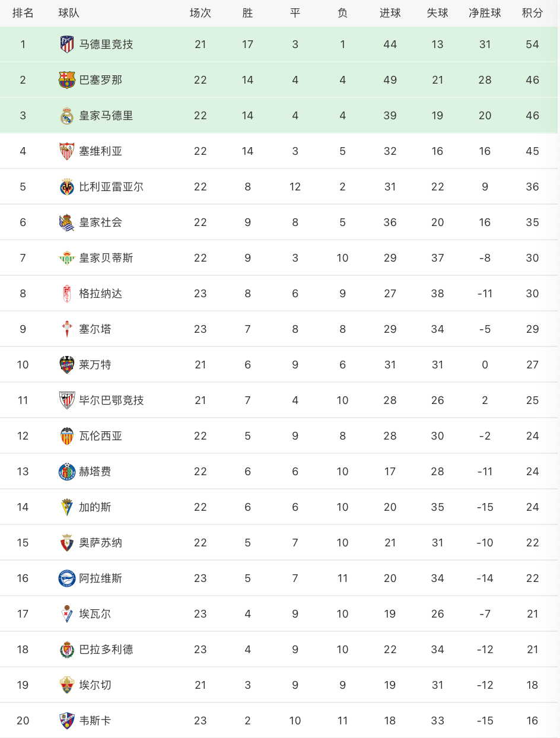Open the 韦斯卡 team page link
The height and width of the screenshot is (738, 560).
pos(95,721)
